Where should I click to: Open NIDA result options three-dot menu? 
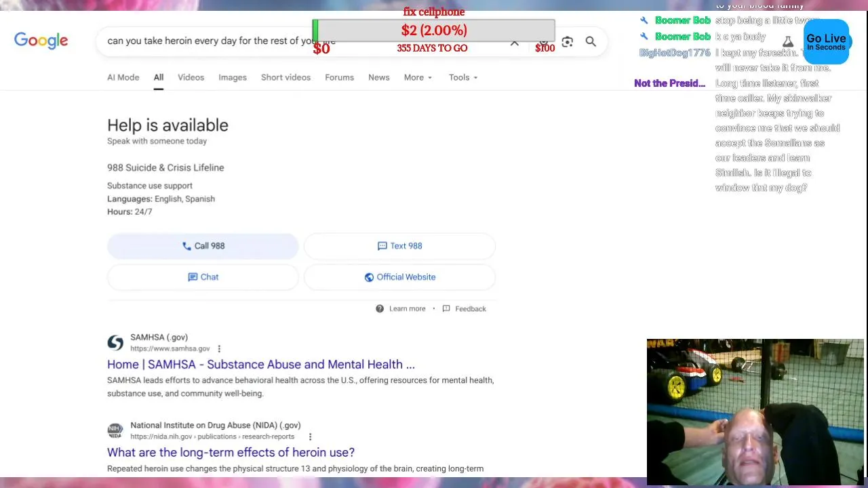[x=310, y=436]
